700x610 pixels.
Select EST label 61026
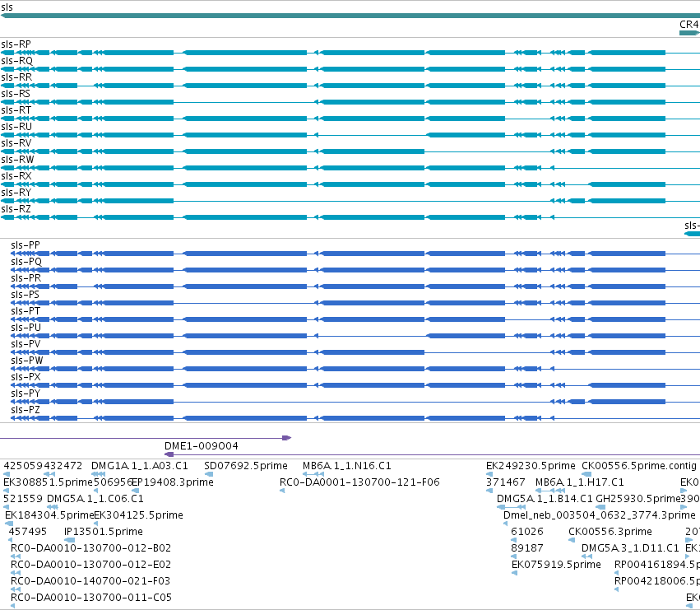pos(527,531)
